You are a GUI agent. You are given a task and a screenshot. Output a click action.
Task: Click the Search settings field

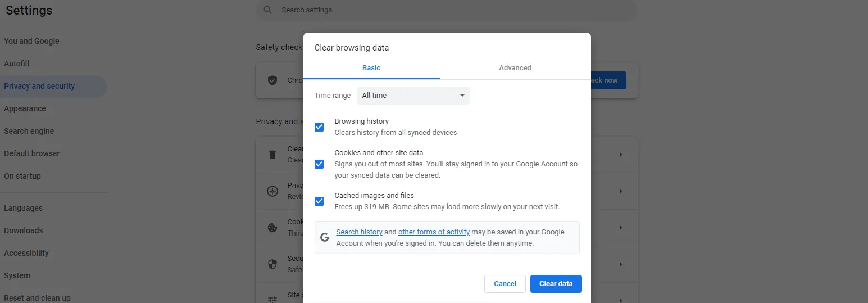(449, 10)
